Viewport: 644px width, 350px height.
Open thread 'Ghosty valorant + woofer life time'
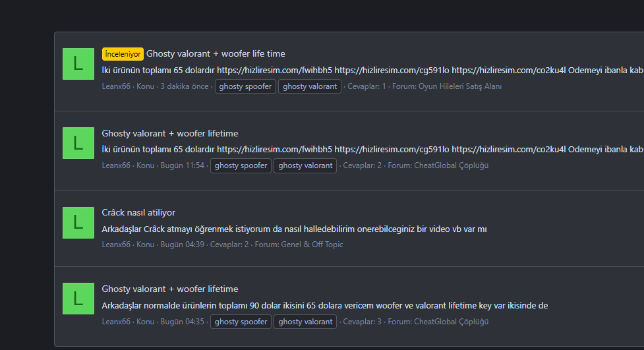216,54
